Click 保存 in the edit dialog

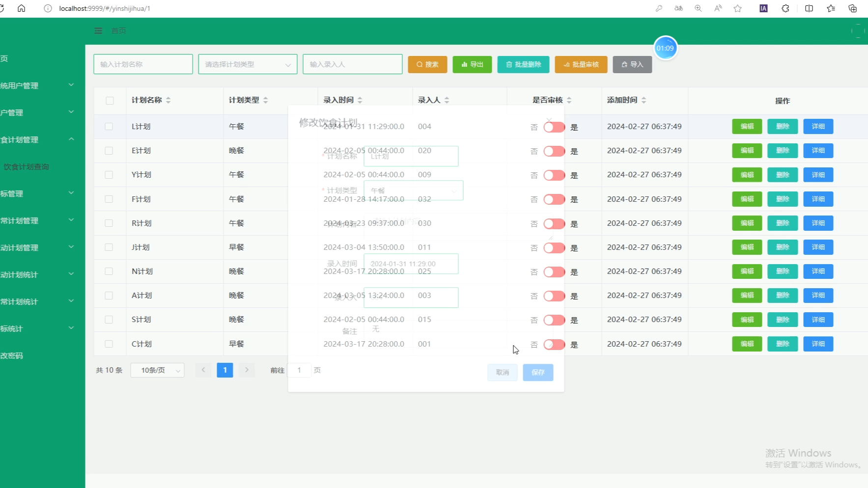coord(538,372)
